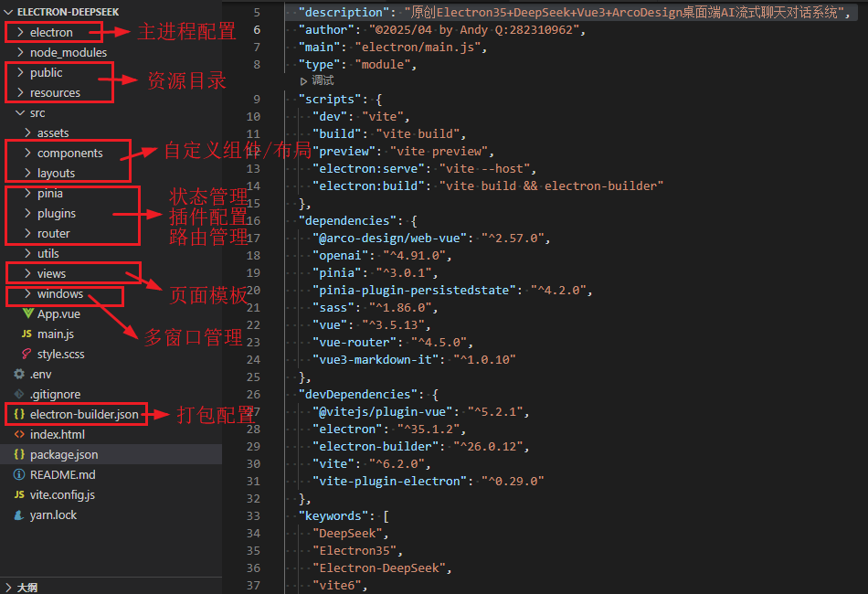Open vite.config.js via its JS icon
Viewport: 868px width, 594px height.
point(16,494)
